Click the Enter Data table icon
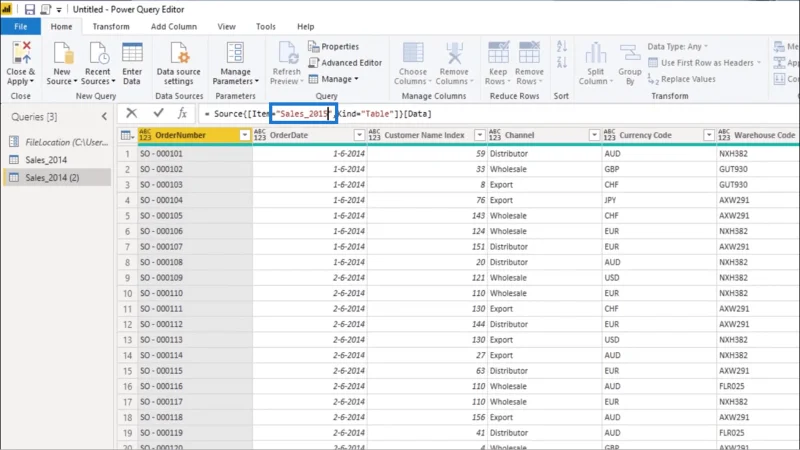This screenshot has width=800, height=450. pyautogui.click(x=132, y=53)
